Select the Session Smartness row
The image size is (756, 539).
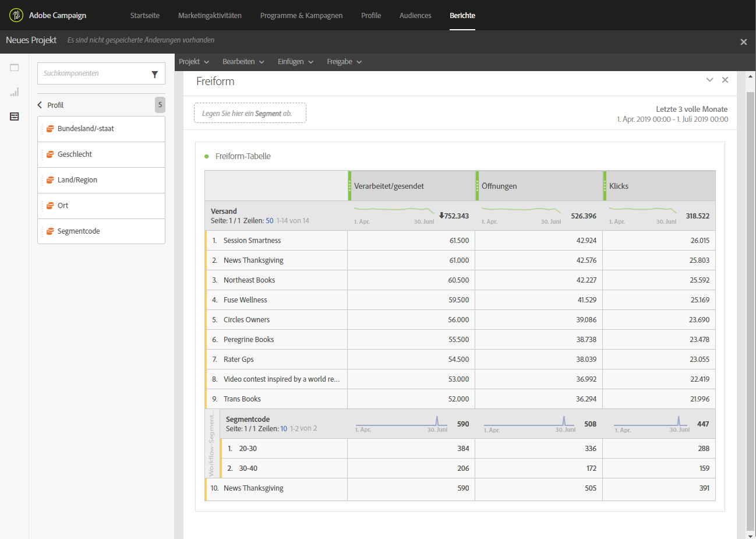(460, 241)
